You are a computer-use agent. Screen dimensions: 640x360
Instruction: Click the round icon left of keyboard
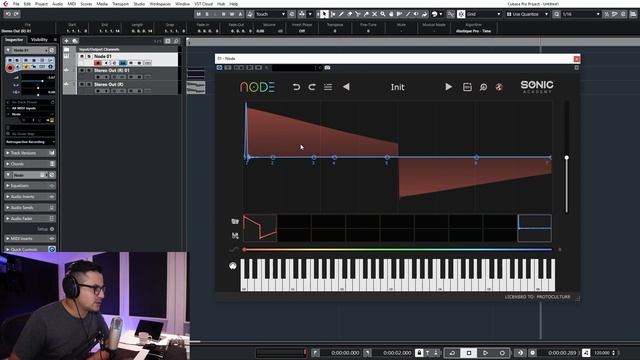(x=233, y=266)
